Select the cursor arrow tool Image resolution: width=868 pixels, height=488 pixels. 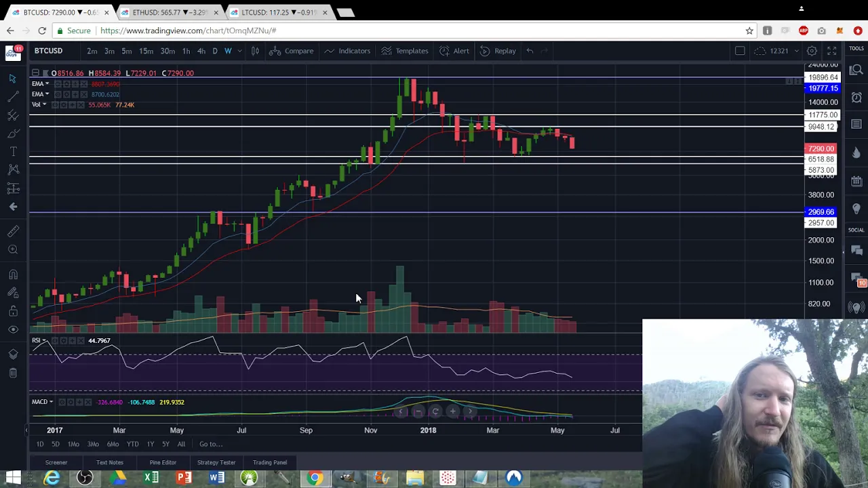pos(12,79)
